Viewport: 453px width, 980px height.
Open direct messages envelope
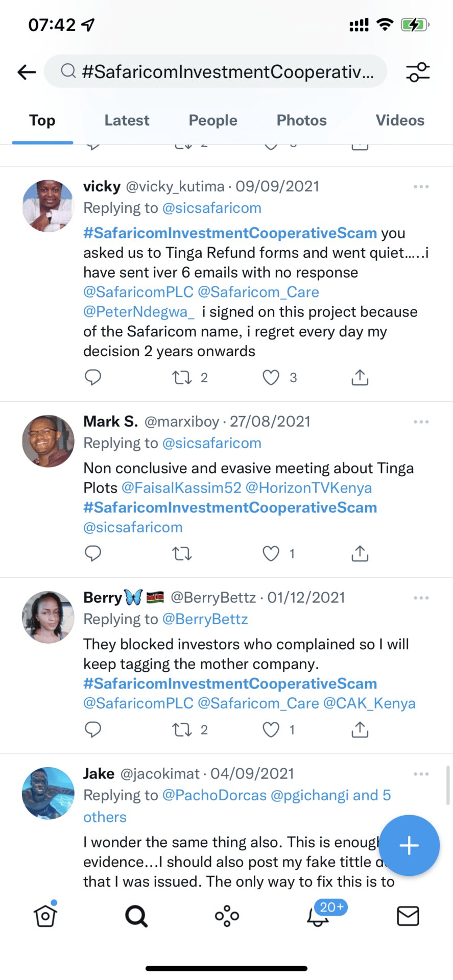pos(408,916)
